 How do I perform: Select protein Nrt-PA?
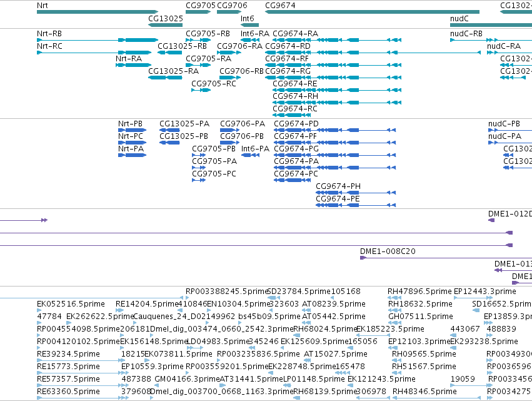coord(133,155)
